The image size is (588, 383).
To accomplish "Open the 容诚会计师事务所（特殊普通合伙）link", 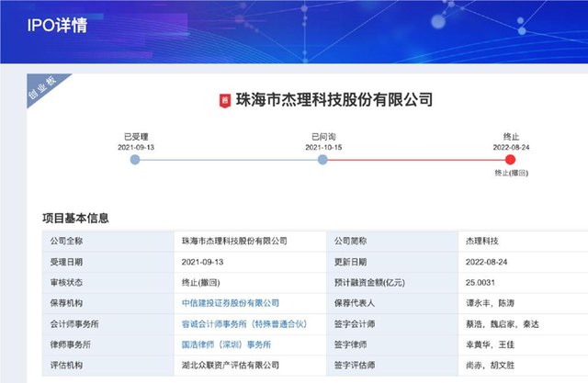I will coord(244,324).
